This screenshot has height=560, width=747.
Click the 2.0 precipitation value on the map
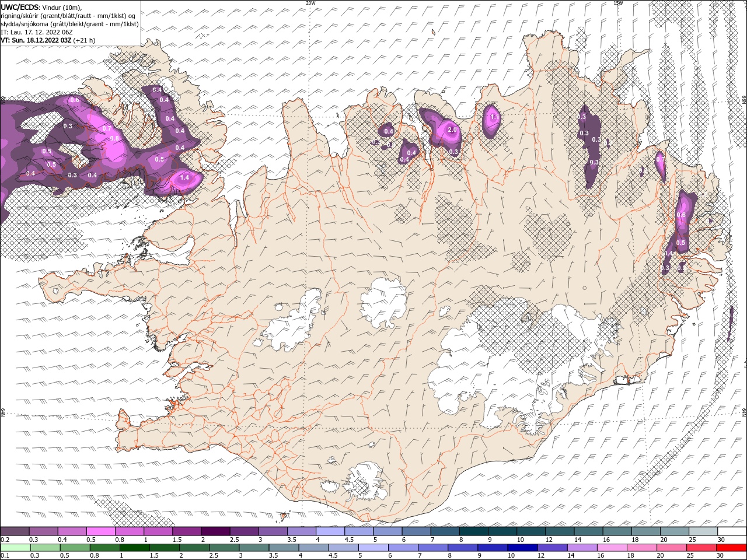coord(452,130)
